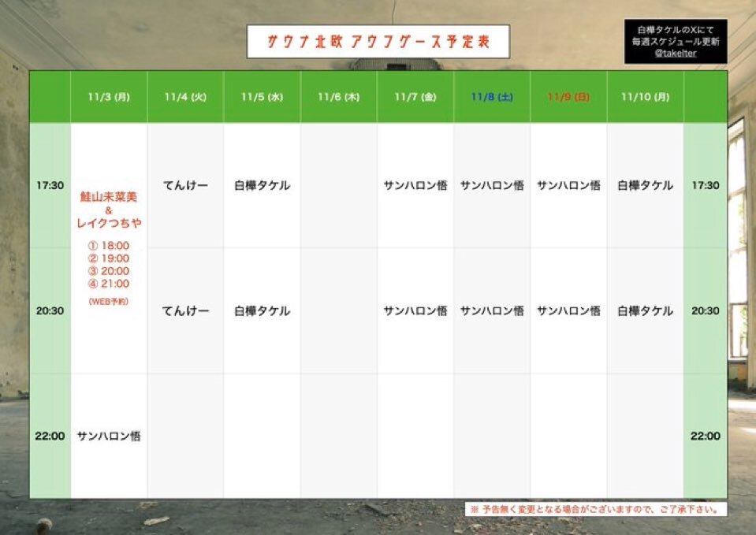756x535 pixels.
Task: Click 白樺タケル at 20:30 on 11/10
Action: pyautogui.click(x=645, y=311)
